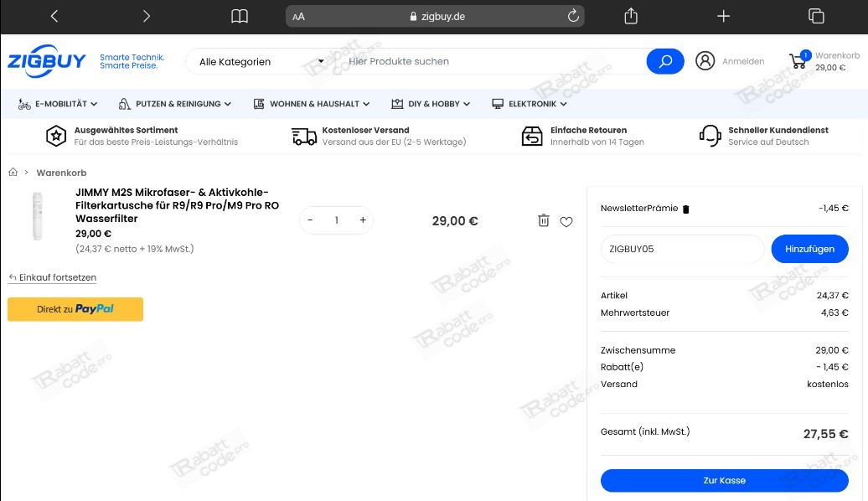The height and width of the screenshot is (501, 868).
Task: Expand the Putzen & Reinigung menu
Action: [x=174, y=104]
